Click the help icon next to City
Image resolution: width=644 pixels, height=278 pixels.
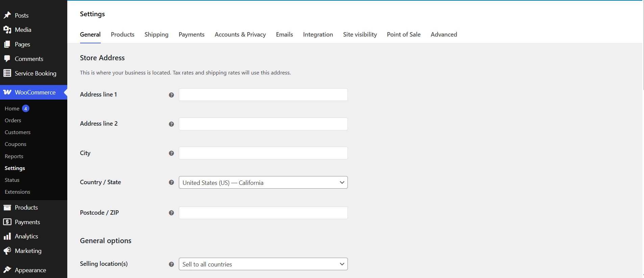pyautogui.click(x=171, y=153)
